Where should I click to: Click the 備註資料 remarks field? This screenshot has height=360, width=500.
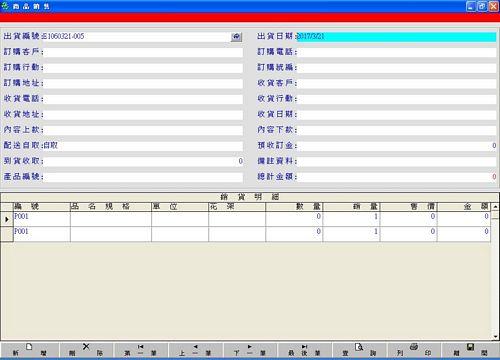[396, 161]
